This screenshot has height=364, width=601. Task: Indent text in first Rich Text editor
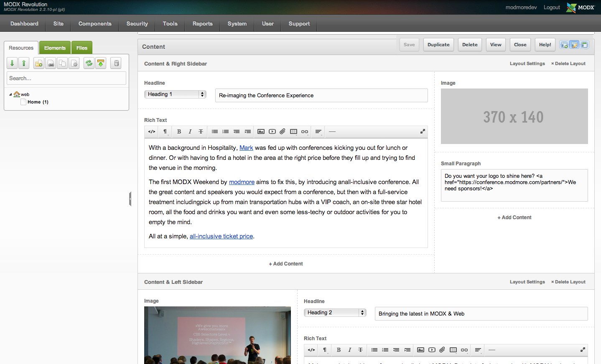point(247,131)
